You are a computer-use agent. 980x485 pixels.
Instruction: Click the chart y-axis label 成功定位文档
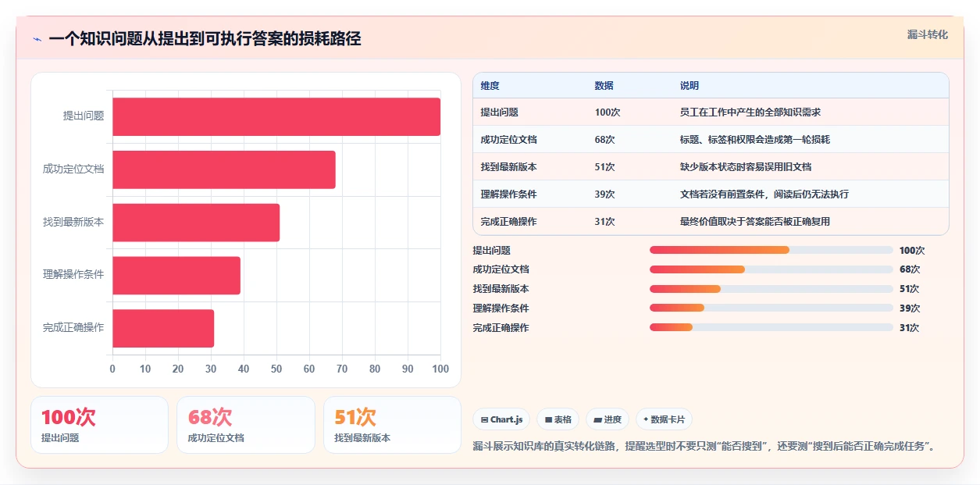point(73,169)
